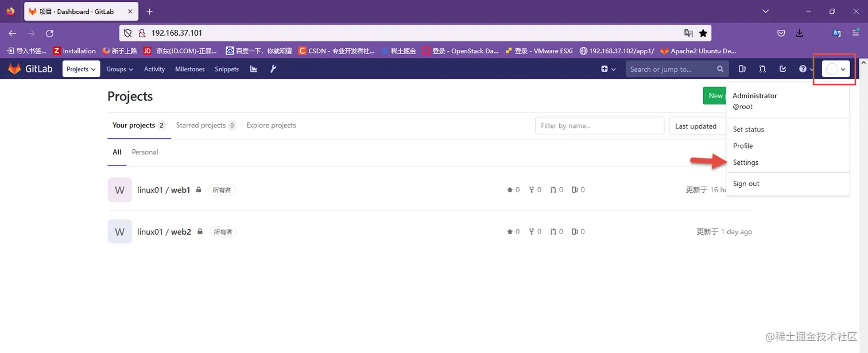The image size is (868, 353).
Task: Open a new browser tab
Action: (150, 11)
